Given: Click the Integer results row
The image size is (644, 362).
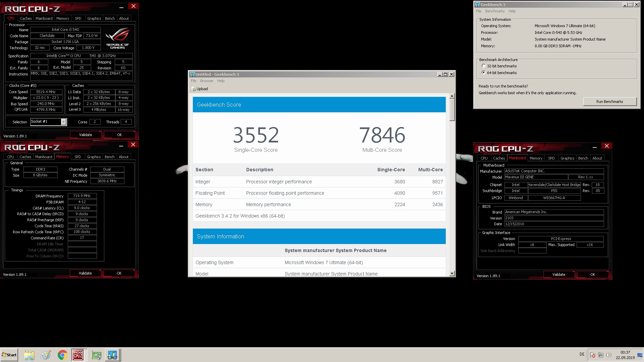Looking at the screenshot, I should (319, 182).
